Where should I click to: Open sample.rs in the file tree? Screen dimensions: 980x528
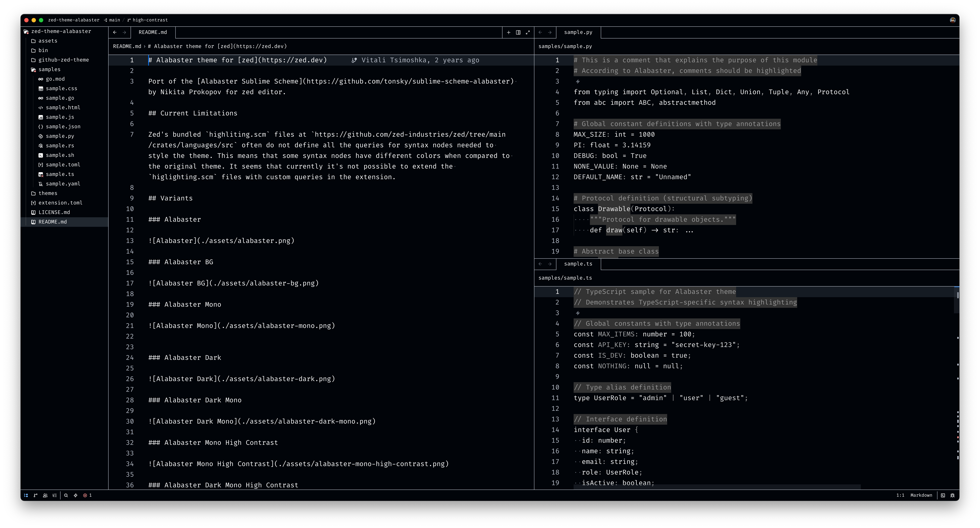click(60, 146)
